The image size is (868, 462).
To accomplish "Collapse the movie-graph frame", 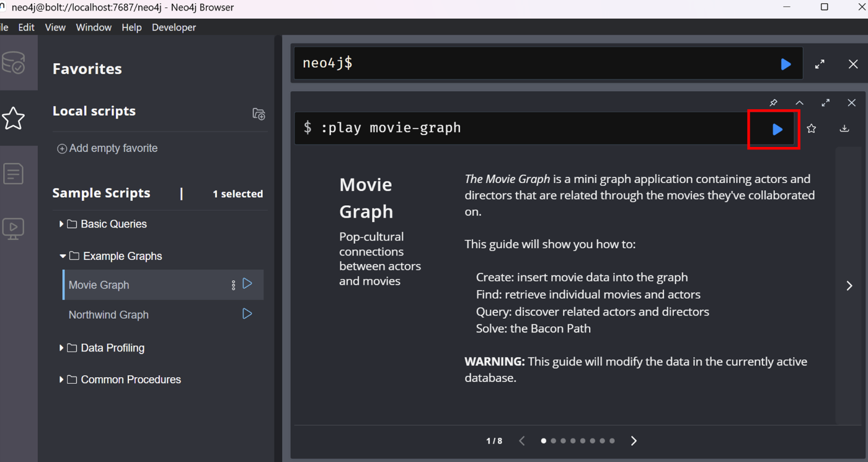I will click(x=799, y=103).
